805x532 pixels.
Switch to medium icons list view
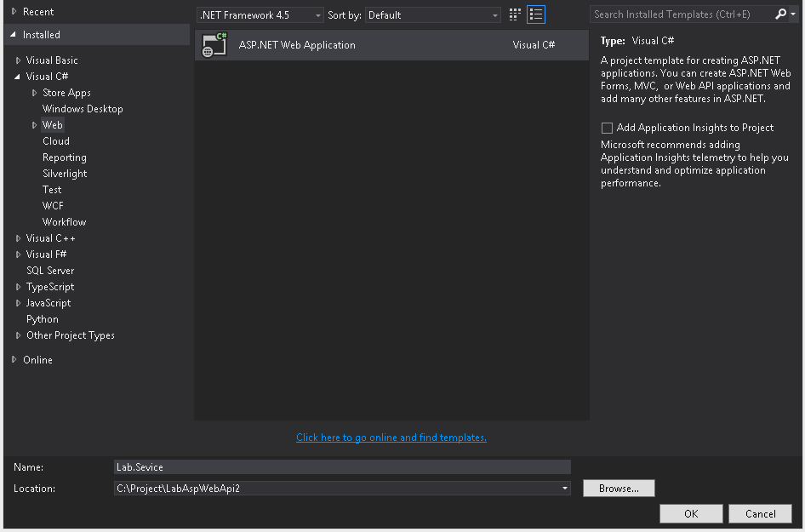pos(536,14)
